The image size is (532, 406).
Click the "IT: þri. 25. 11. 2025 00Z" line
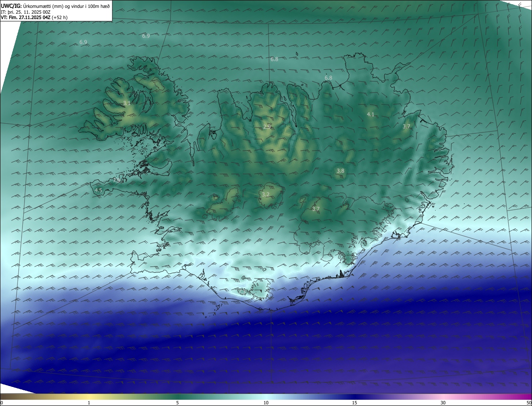pos(25,12)
